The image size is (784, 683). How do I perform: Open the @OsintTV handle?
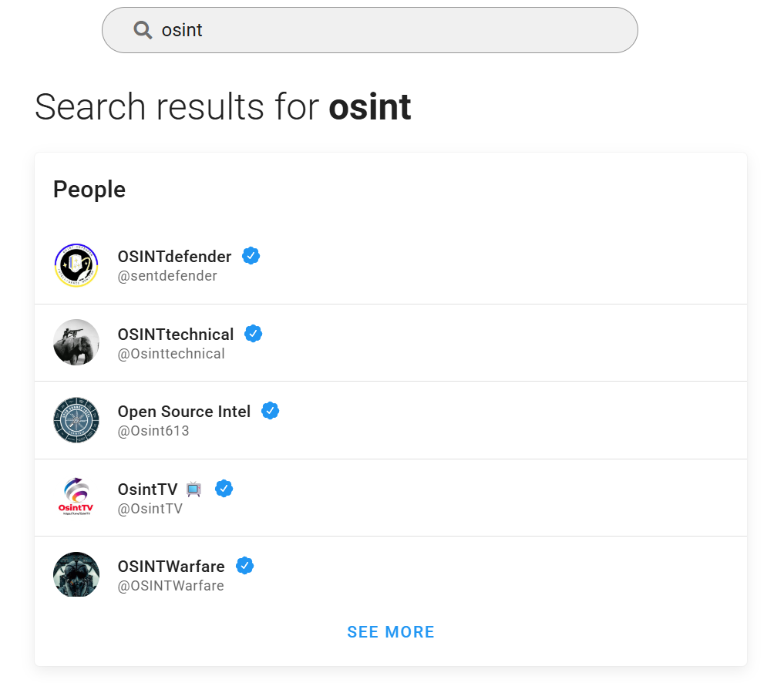150,509
